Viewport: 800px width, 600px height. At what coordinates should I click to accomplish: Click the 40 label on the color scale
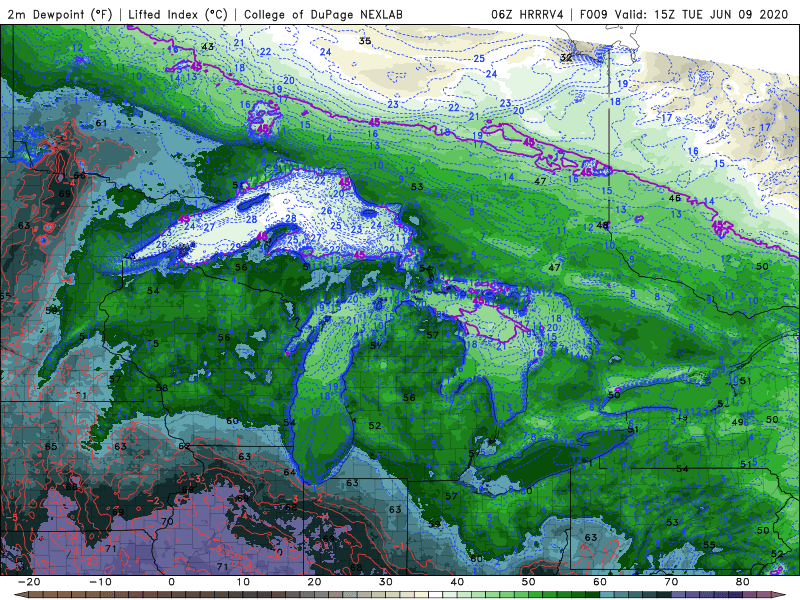click(x=457, y=582)
